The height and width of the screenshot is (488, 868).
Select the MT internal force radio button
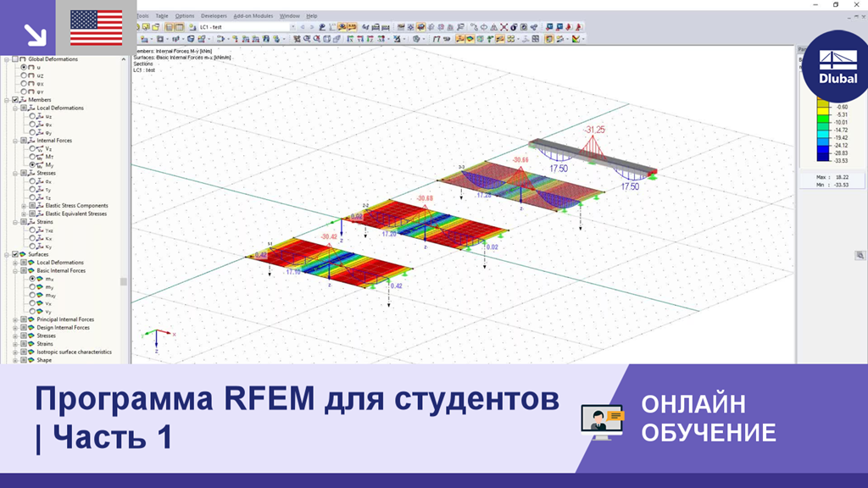coord(32,157)
